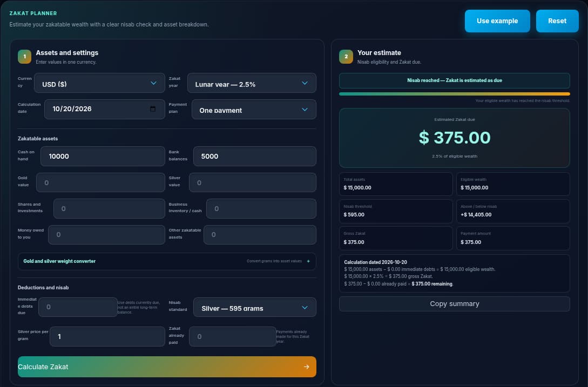Image resolution: width=588 pixels, height=387 pixels.
Task: Click the plus icon in weight converter row
Action: (308, 261)
